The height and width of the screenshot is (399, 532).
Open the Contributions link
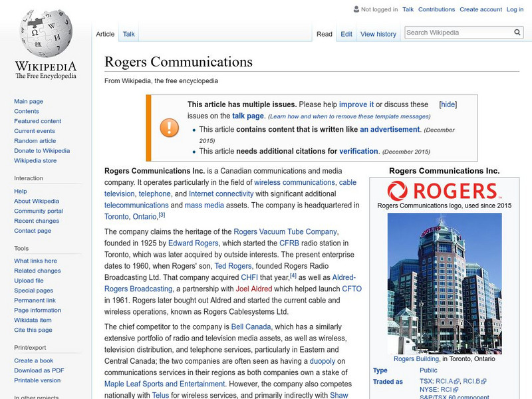pos(437,9)
